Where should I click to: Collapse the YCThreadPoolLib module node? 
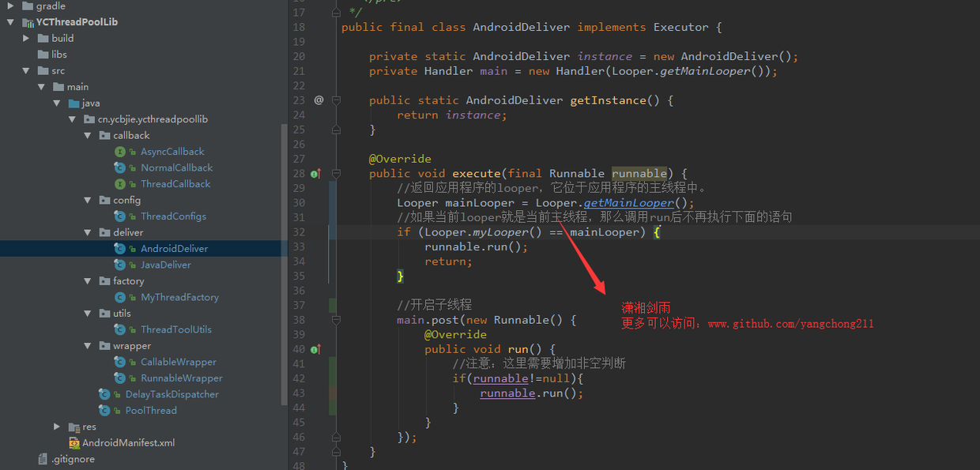10,22
